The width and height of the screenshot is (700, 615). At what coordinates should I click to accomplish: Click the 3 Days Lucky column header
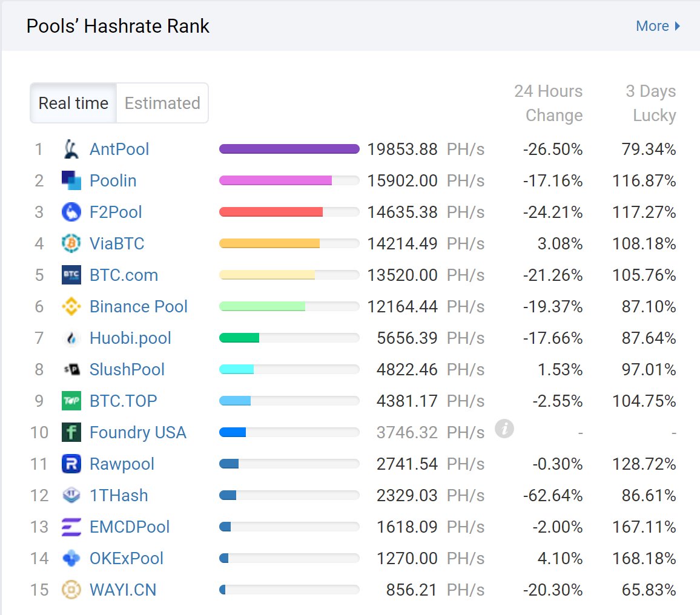tap(651, 103)
